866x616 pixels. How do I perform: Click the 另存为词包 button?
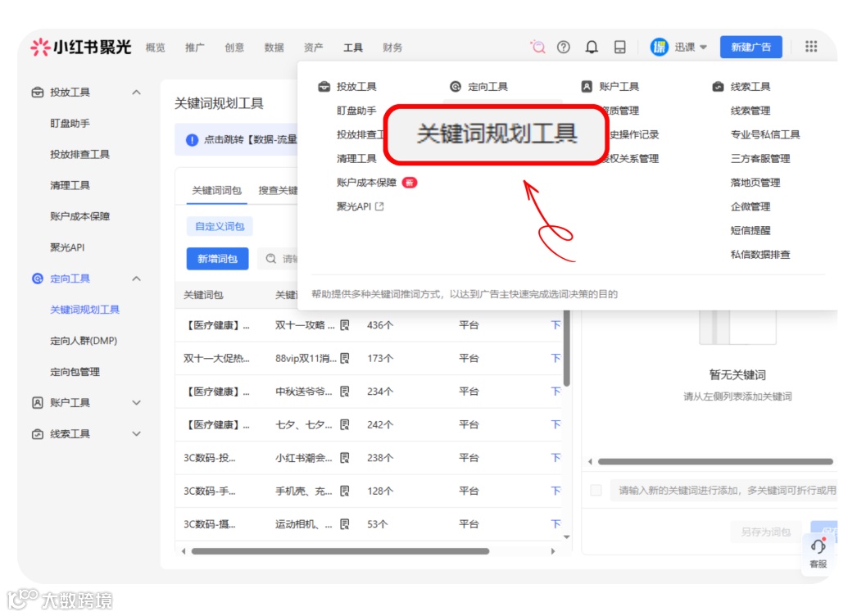click(765, 532)
